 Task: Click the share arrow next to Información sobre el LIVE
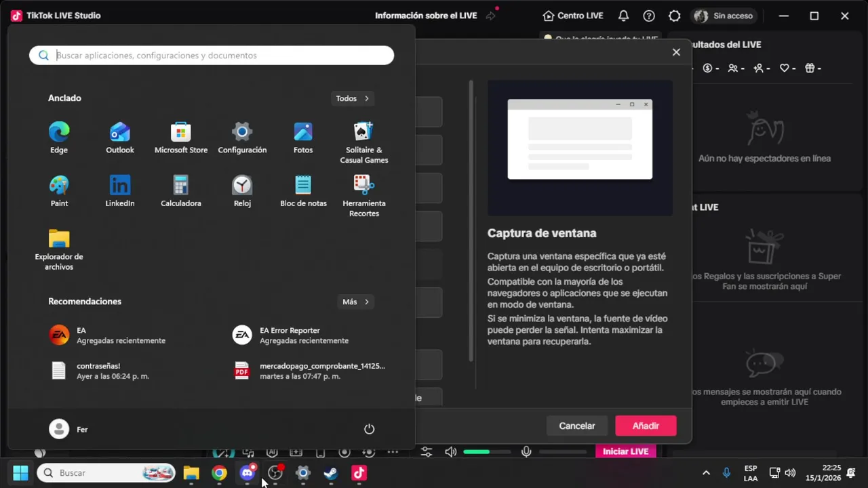[x=491, y=16]
